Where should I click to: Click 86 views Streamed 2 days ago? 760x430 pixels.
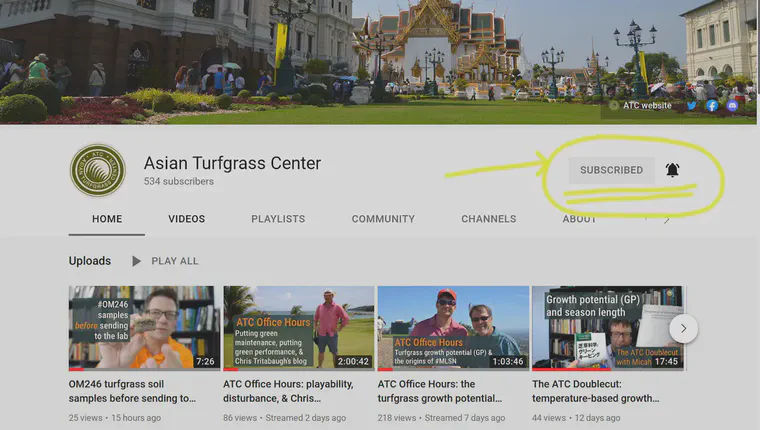285,418
